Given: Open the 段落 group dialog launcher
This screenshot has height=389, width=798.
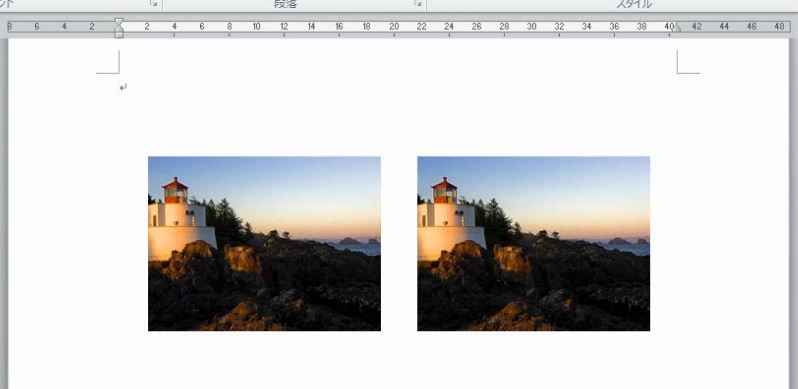Looking at the screenshot, I should click(418, 4).
